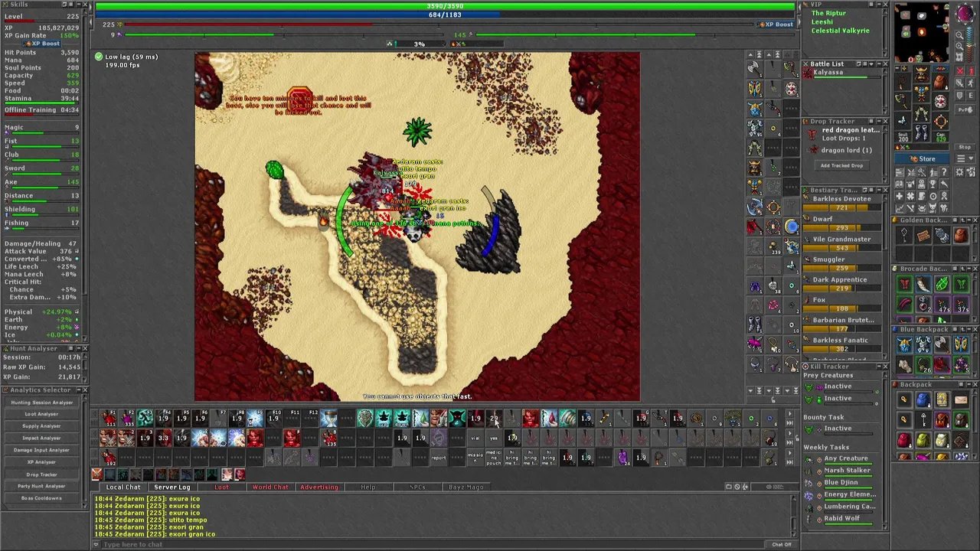Switch to World Chat tab
The image size is (980, 551).
coord(270,487)
